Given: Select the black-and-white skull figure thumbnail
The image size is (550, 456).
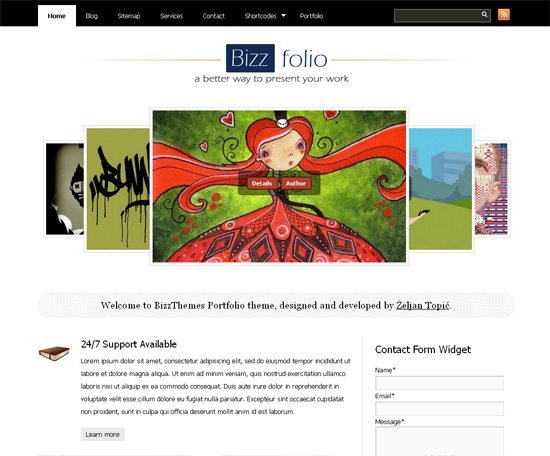Looking at the screenshot, I should pos(65,189).
